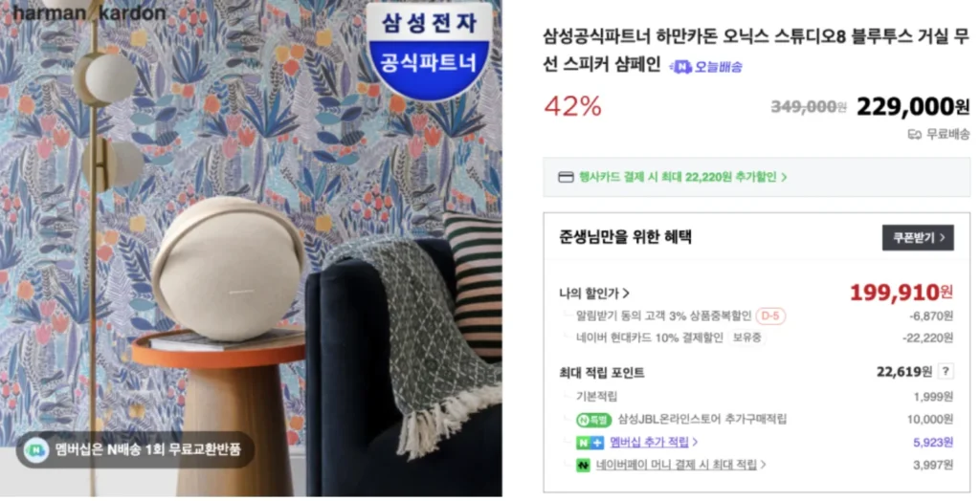Click the 멤버십 N배송 무료교환반품 banner
Viewport: 980px width, 501px height.
(135, 449)
